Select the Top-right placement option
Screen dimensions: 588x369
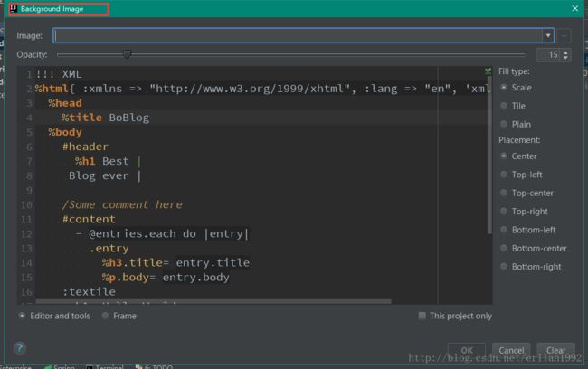pyautogui.click(x=525, y=211)
